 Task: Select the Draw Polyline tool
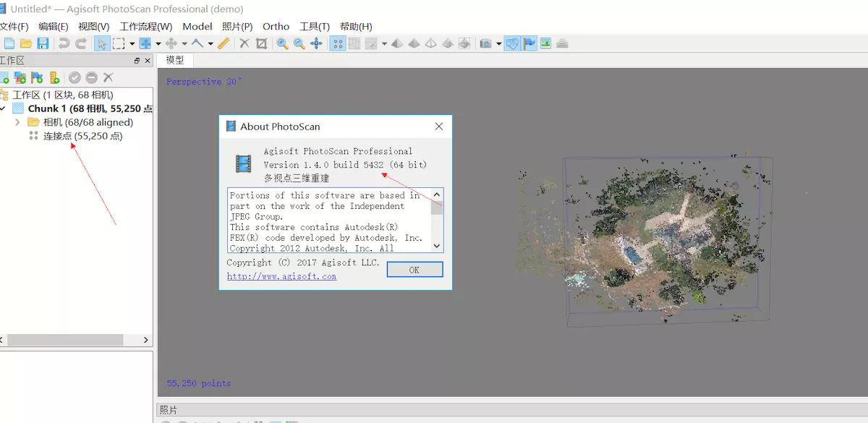pos(197,43)
